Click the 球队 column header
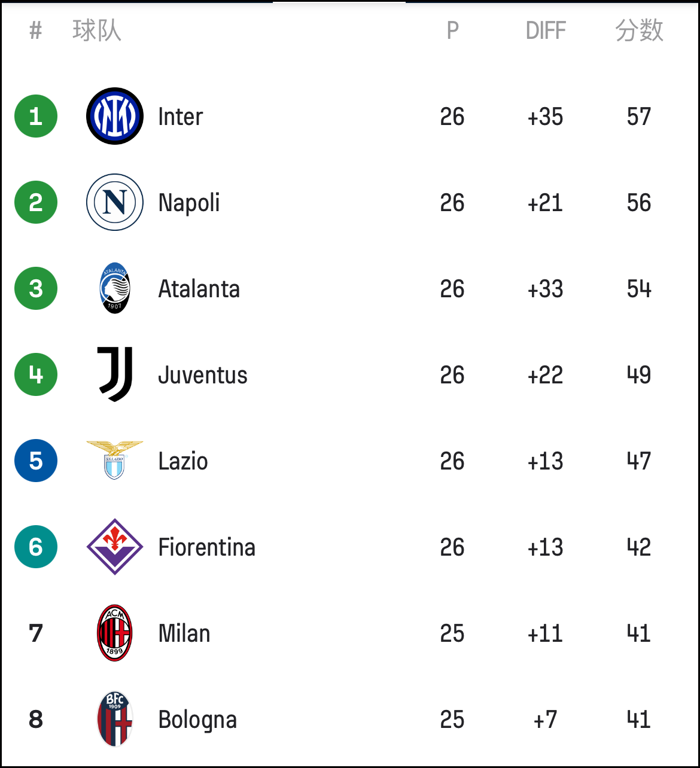Screen dimensions: 700x768 tap(97, 31)
